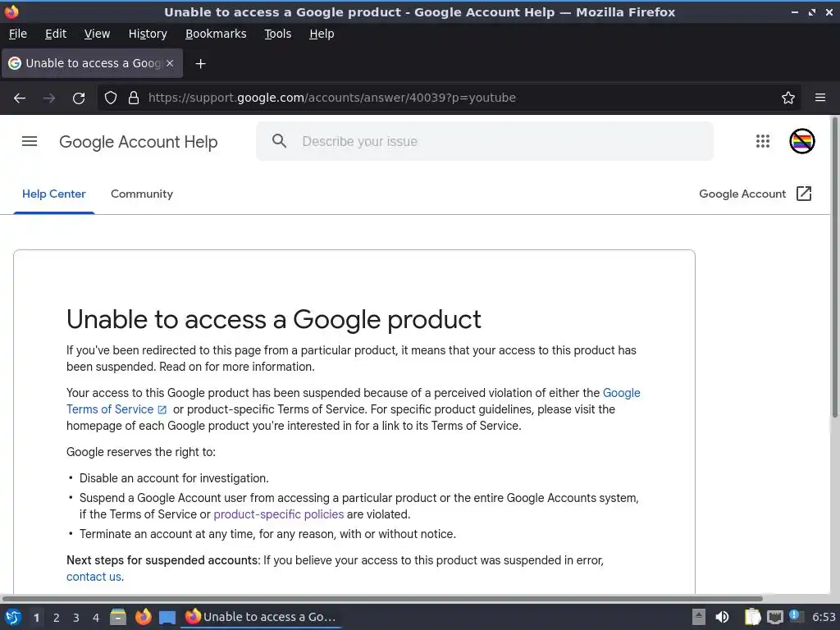Open the product-specific policies link
The width and height of the screenshot is (840, 630).
279,514
